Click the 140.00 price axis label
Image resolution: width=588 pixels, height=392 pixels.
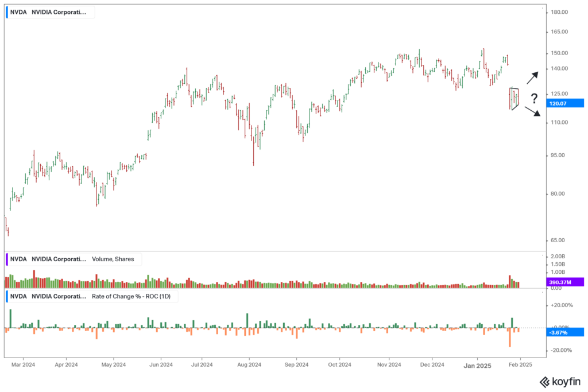tap(559, 68)
